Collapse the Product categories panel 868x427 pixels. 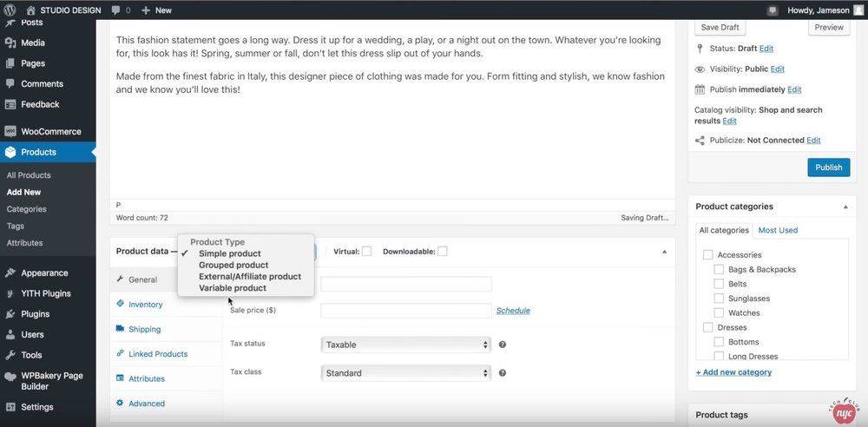tap(845, 207)
